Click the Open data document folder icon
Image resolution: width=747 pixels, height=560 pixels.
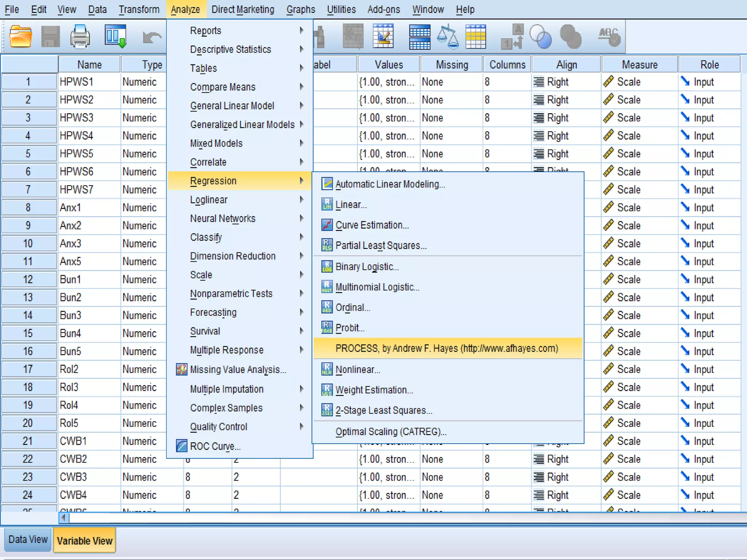click(x=20, y=36)
